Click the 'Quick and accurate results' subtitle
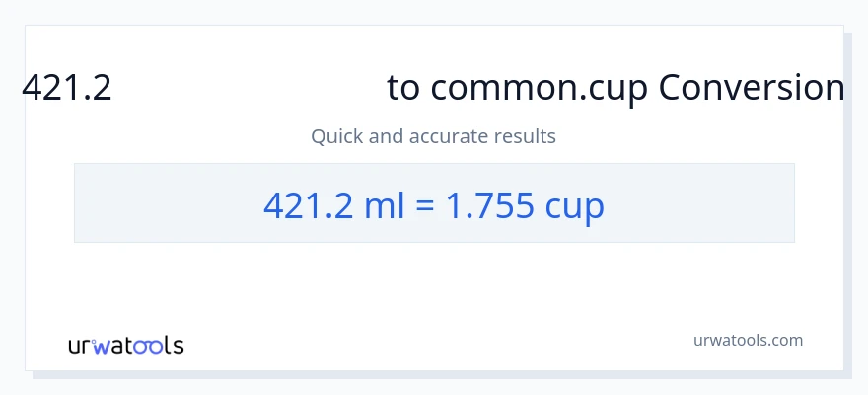 tap(433, 136)
